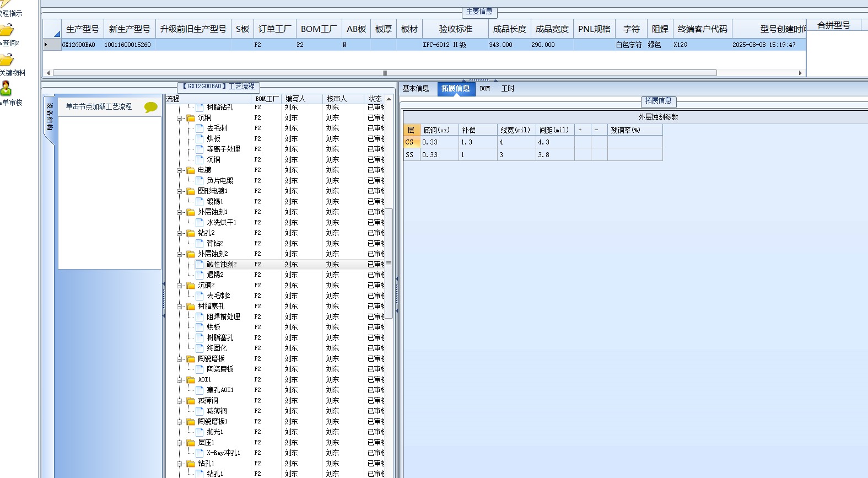Click the document icon of 负片电镀 step
Image resolution: width=868 pixels, height=478 pixels.
point(200,181)
